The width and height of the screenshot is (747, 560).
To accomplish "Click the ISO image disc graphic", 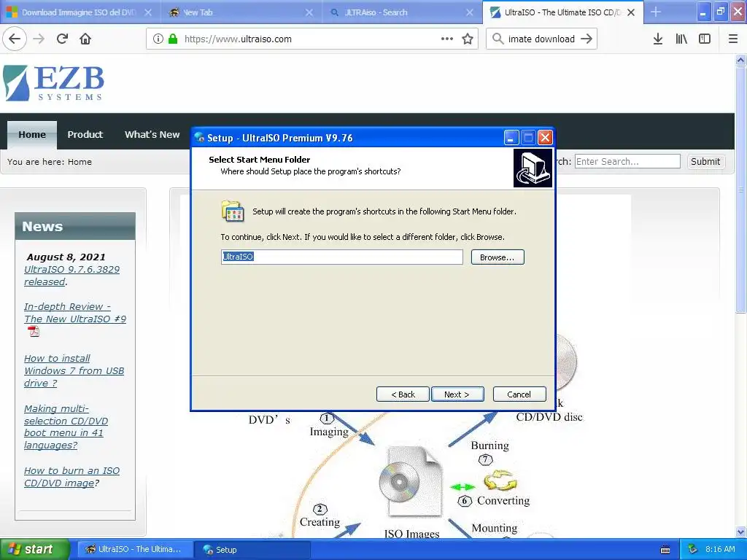I will pos(411,482).
